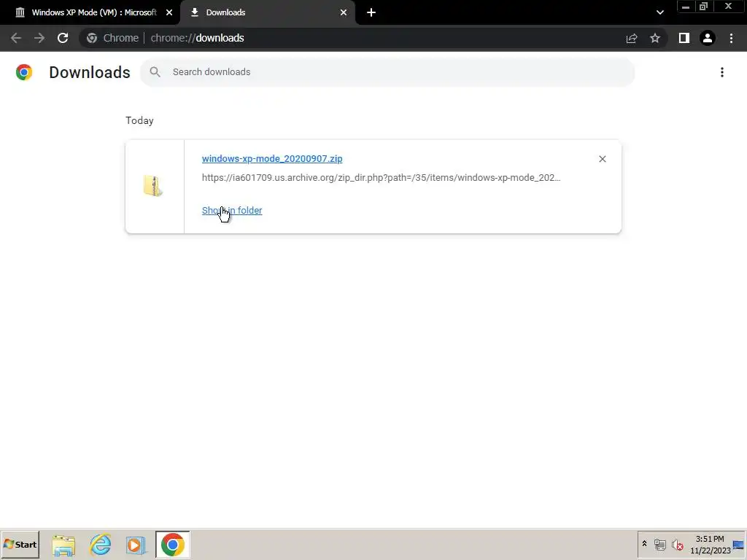747x560 pixels.
Task: Remove windows-xp-mode zip from the list
Action: click(602, 159)
